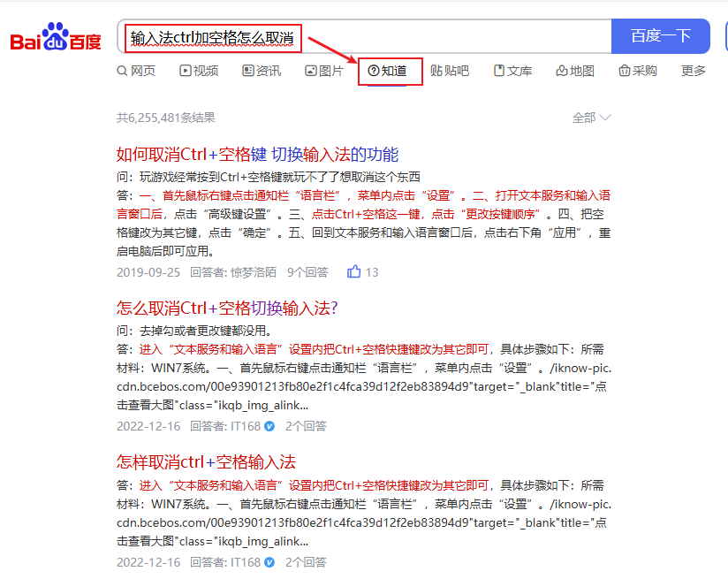Switch to the 资讯 news tab
The image size is (728, 579).
coord(262,71)
